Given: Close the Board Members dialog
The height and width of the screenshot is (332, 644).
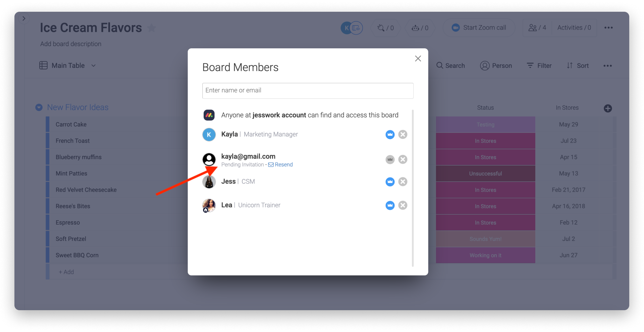Looking at the screenshot, I should [418, 59].
